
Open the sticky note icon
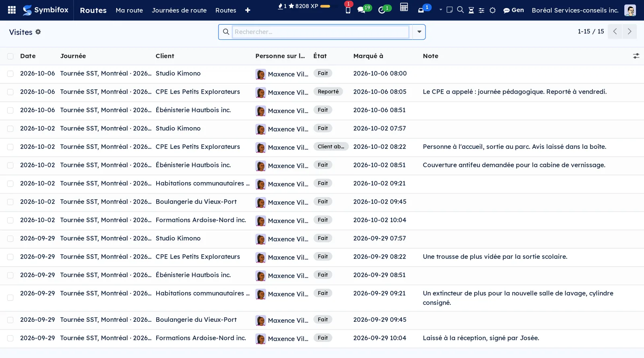[x=450, y=10]
